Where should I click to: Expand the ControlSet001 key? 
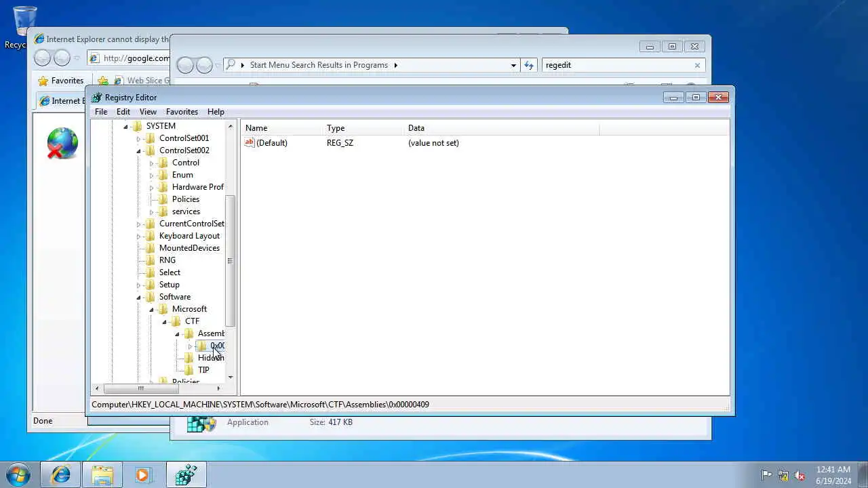(138, 139)
